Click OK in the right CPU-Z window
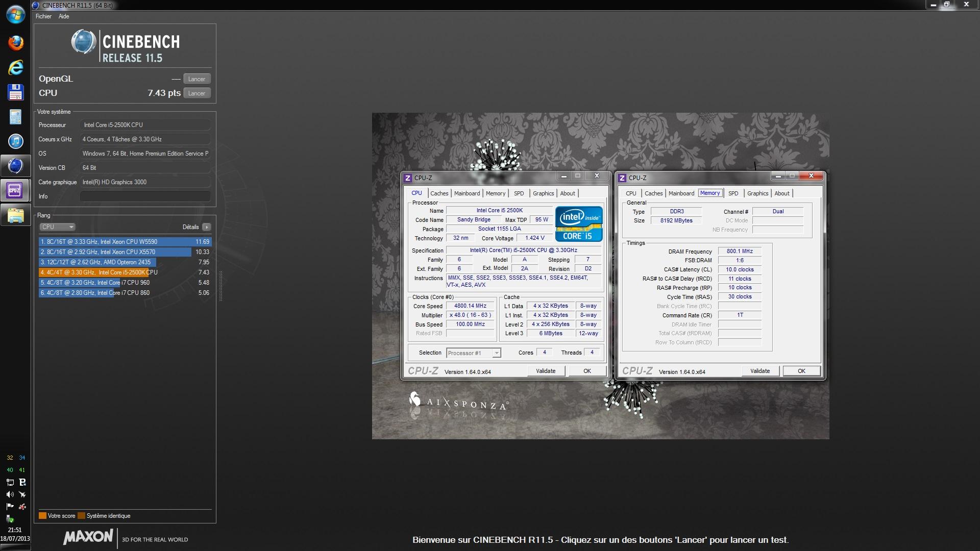980x551 pixels. (x=801, y=371)
